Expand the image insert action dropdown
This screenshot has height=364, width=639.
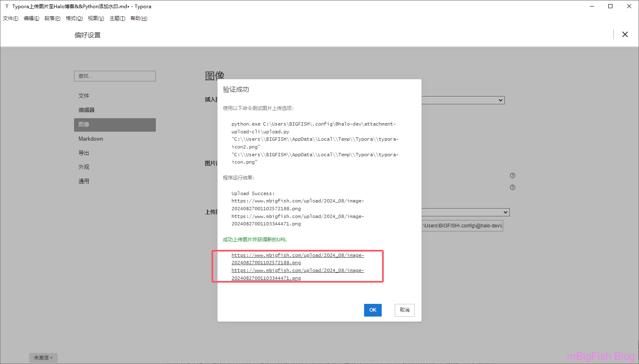tap(463, 100)
